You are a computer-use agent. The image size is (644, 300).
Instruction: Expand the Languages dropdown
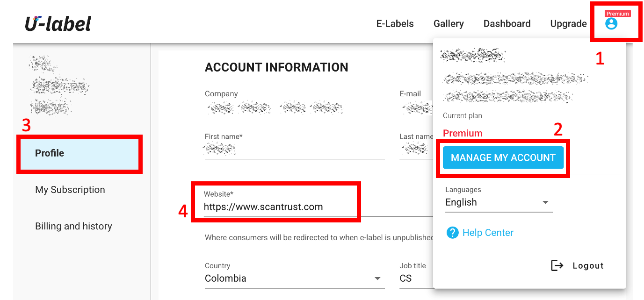[499, 203]
